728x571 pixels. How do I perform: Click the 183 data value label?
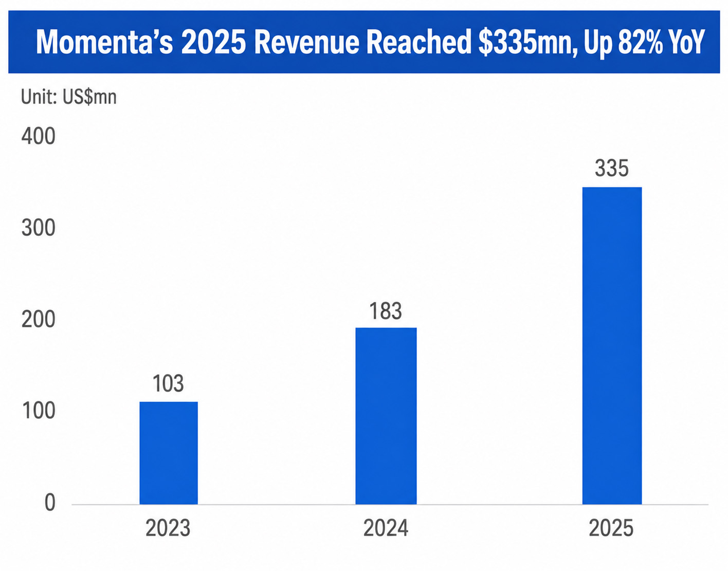click(x=386, y=311)
